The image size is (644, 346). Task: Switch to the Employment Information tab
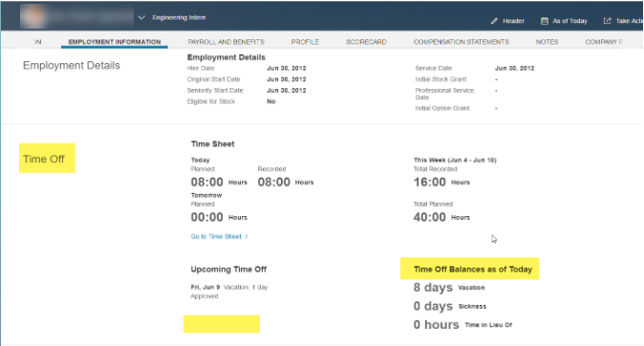tap(115, 42)
